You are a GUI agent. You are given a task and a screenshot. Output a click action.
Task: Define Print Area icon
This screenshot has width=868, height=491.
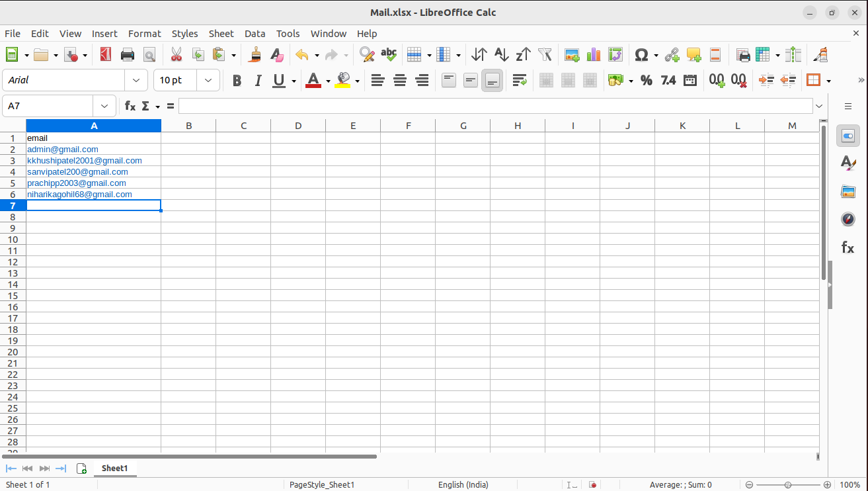coord(742,55)
